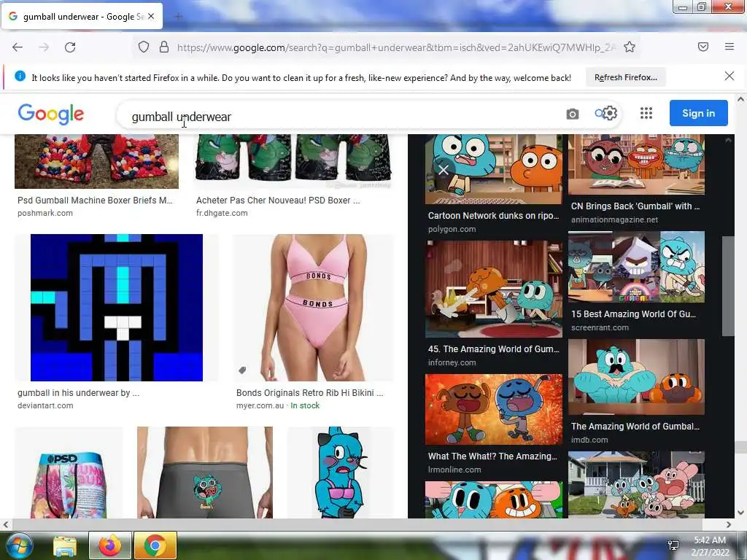Open the CN Brings Back 'Gumball' image
Screen dimensions: 747x560
636,164
